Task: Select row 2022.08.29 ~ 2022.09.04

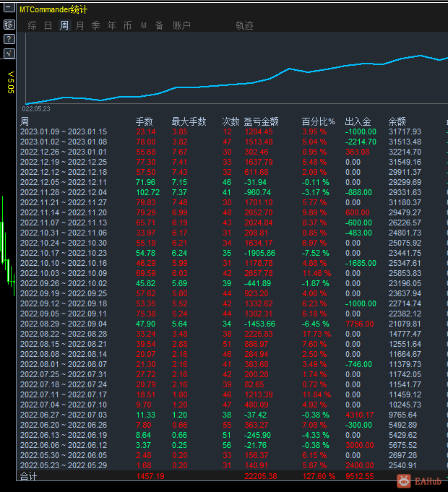Action: 231,324
